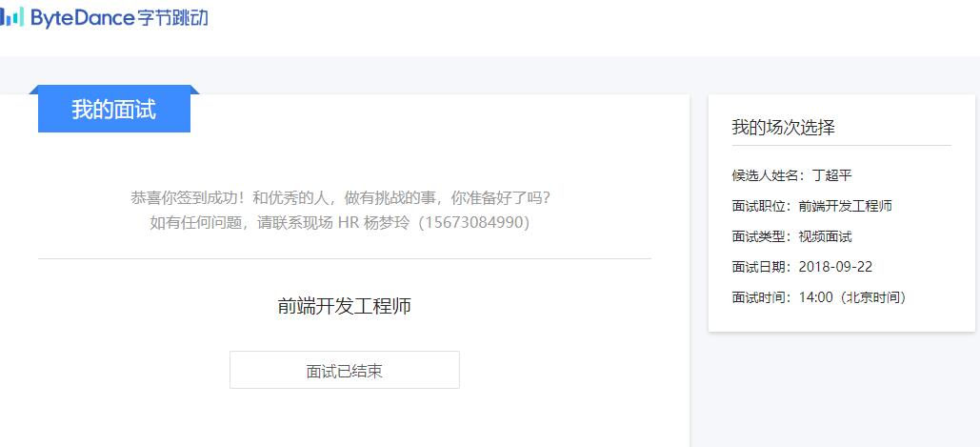This screenshot has width=980, height=447.
Task: Click the ByteDance 字节跳动 wordmark
Action: (119, 17)
